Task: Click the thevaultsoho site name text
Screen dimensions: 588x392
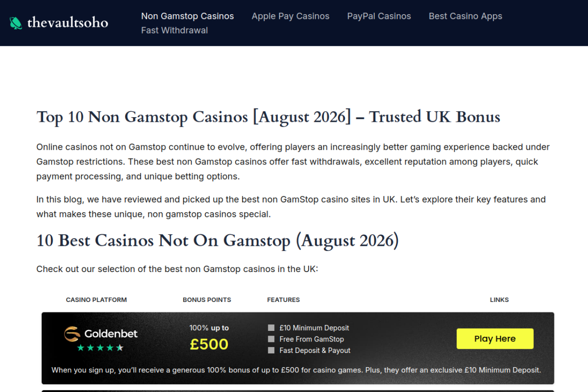Action: click(68, 22)
